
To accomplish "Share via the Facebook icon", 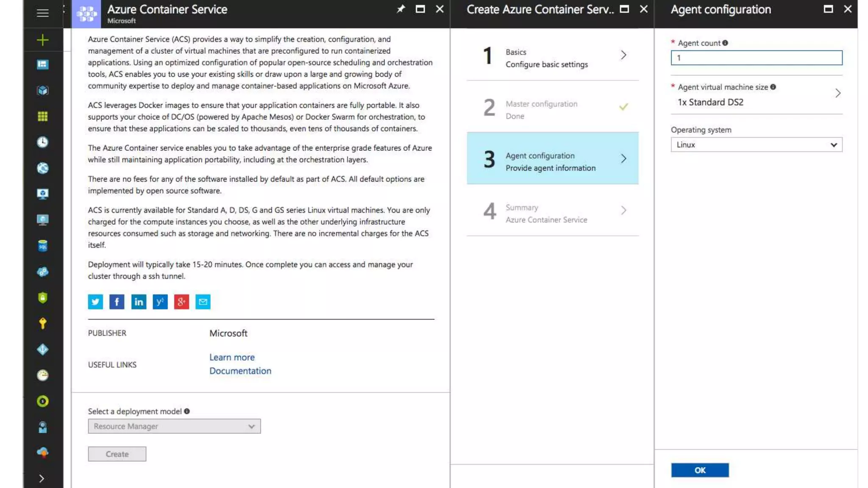I will (x=117, y=302).
